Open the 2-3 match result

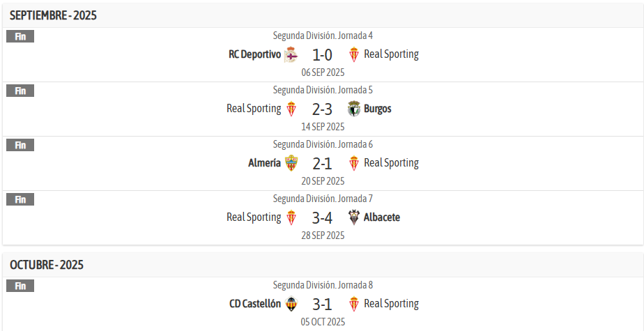coord(322,109)
